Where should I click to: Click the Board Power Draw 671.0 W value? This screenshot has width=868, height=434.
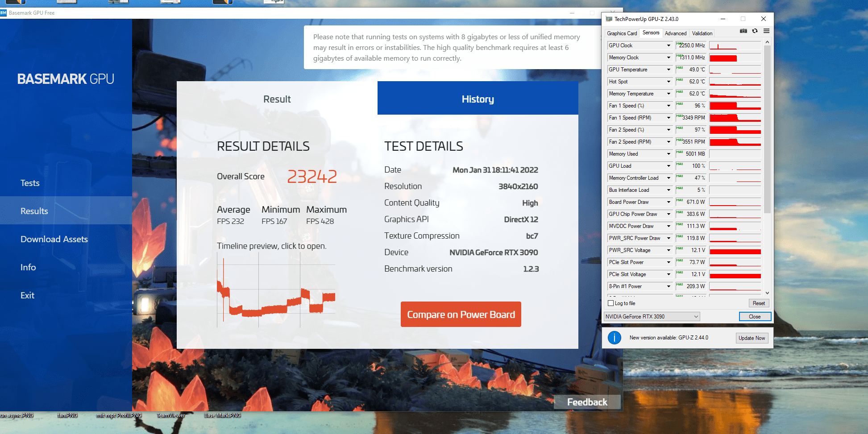(691, 202)
